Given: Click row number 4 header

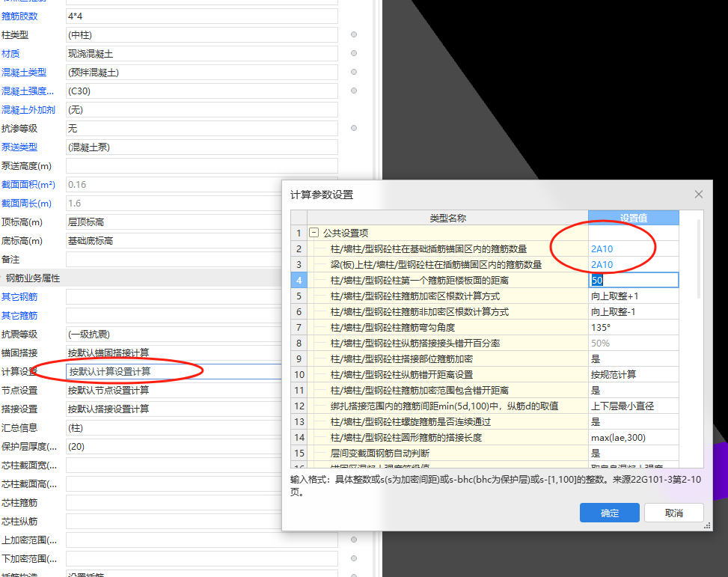Looking at the screenshot, I should click(x=299, y=280).
